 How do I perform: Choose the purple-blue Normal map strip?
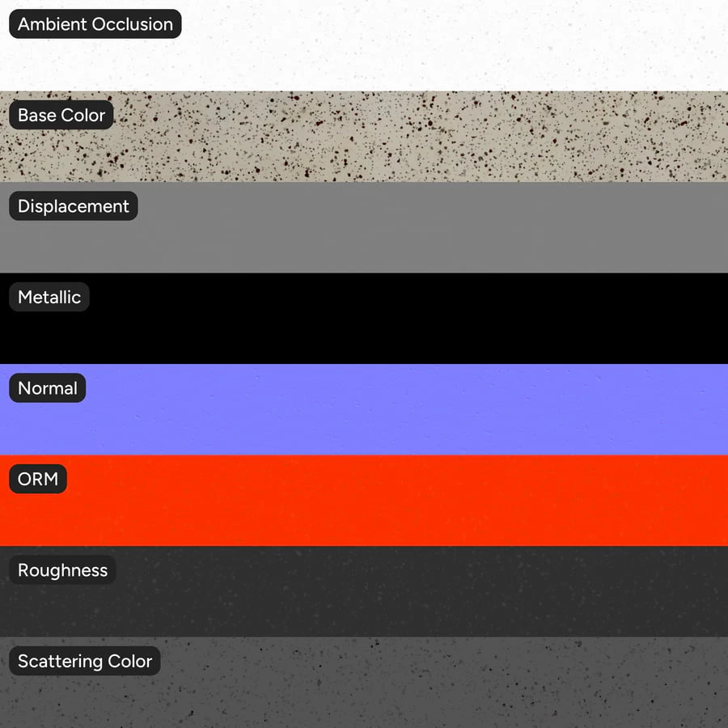point(364,409)
